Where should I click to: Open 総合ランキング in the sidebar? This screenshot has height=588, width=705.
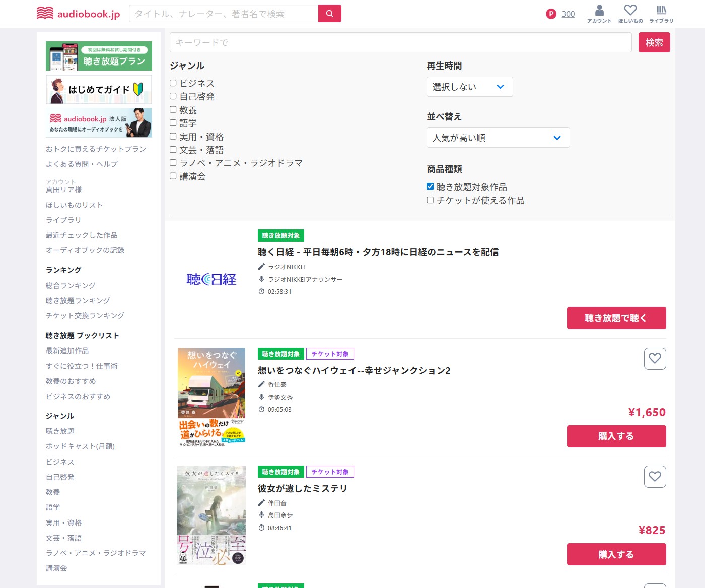click(x=70, y=286)
